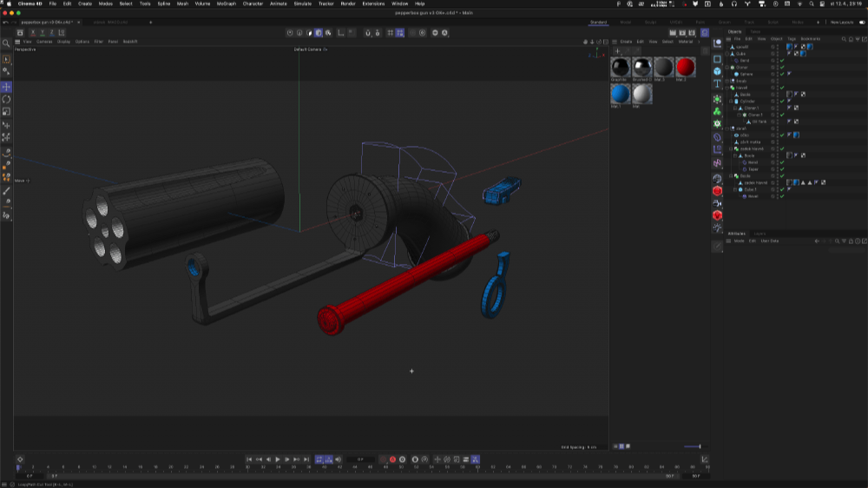
Task: Click the Light object icon
Action: [718, 228]
